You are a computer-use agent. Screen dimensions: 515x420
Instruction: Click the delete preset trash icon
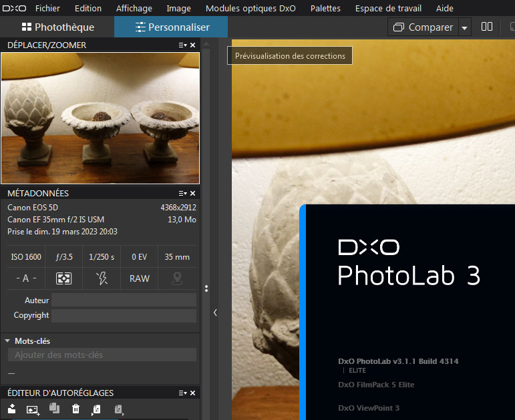click(x=75, y=409)
